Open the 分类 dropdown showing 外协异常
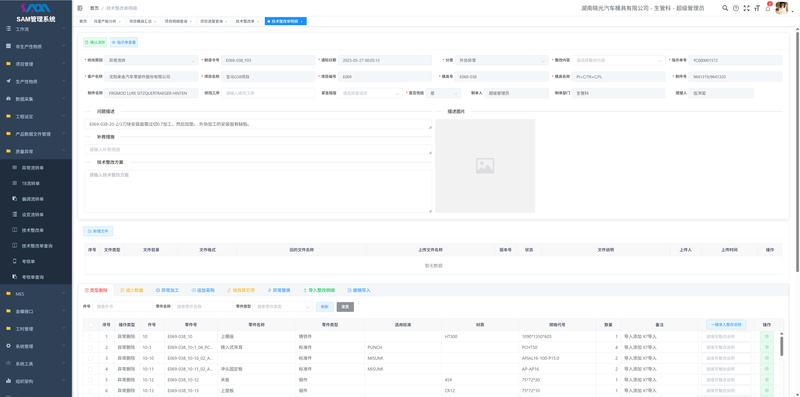 [502, 60]
